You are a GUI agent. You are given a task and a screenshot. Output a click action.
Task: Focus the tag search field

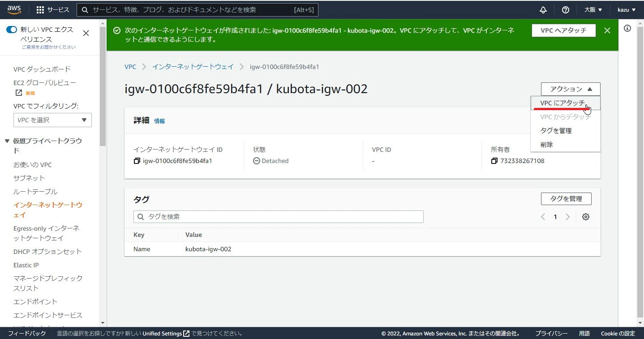point(279,217)
